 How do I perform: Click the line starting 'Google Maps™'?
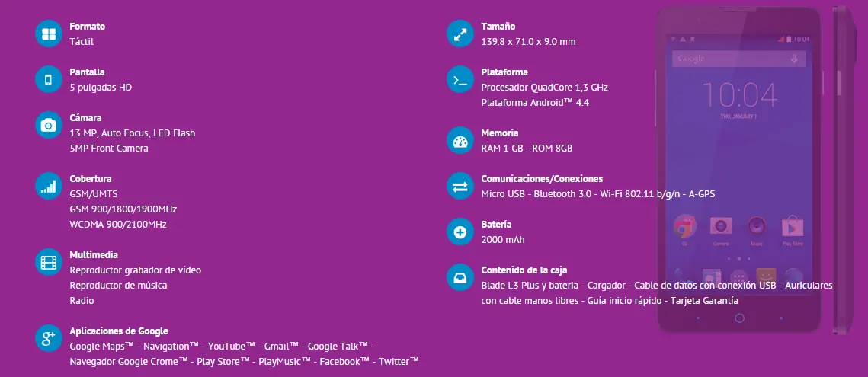[x=222, y=346]
